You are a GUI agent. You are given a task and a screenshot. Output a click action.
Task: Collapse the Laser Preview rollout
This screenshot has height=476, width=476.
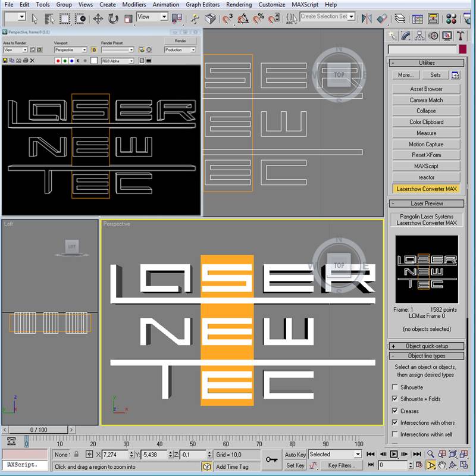click(x=427, y=203)
